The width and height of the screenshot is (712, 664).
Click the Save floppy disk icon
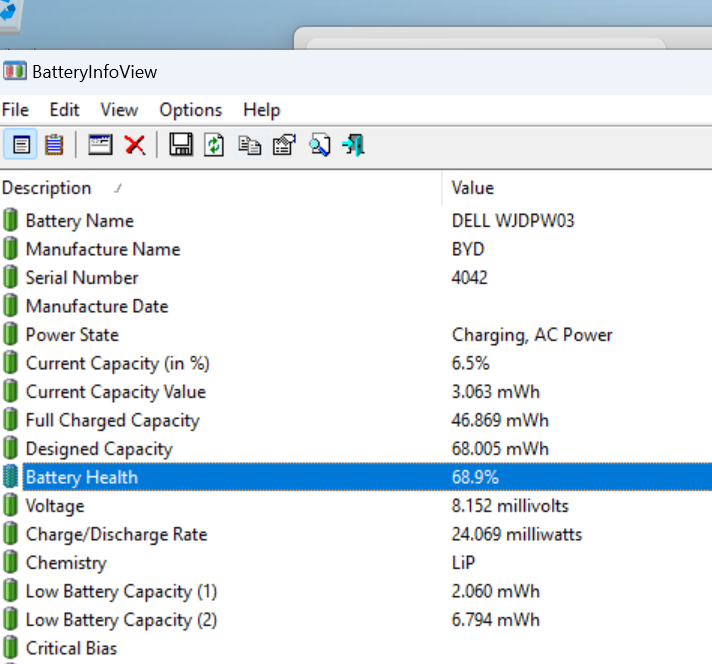pyautogui.click(x=181, y=145)
